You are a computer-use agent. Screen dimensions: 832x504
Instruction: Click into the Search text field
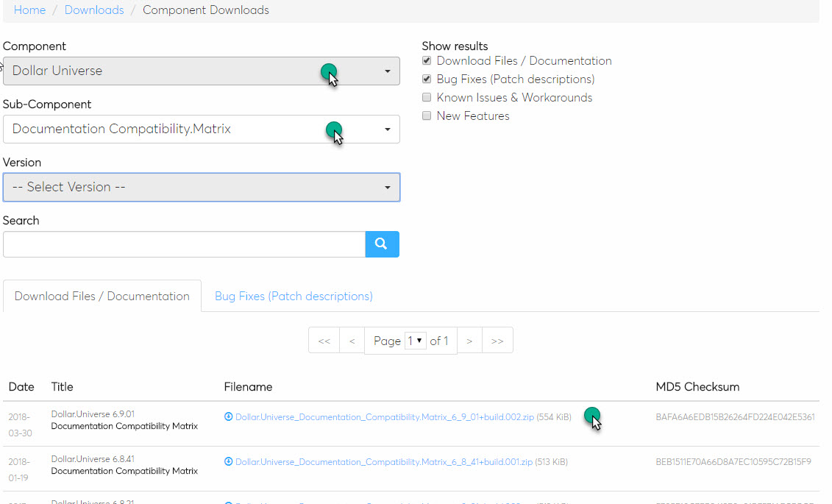click(184, 244)
